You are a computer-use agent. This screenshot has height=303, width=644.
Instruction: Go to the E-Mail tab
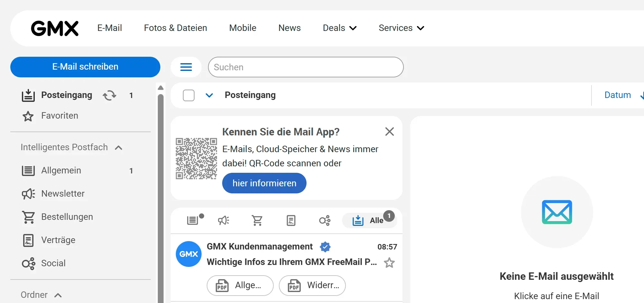pyautogui.click(x=109, y=28)
